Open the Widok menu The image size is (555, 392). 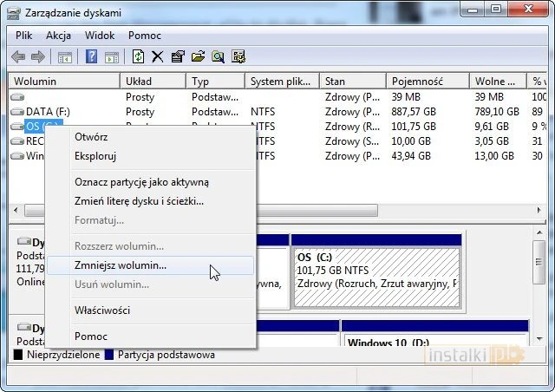point(100,36)
